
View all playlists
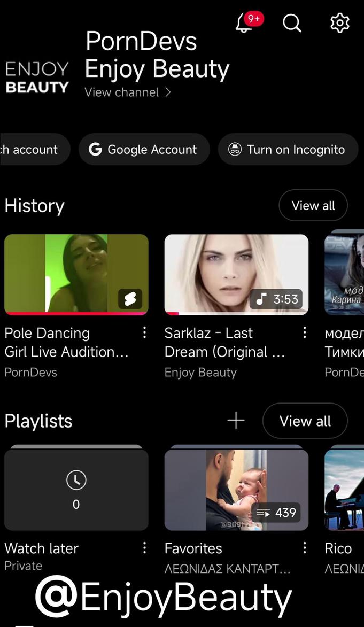click(305, 421)
